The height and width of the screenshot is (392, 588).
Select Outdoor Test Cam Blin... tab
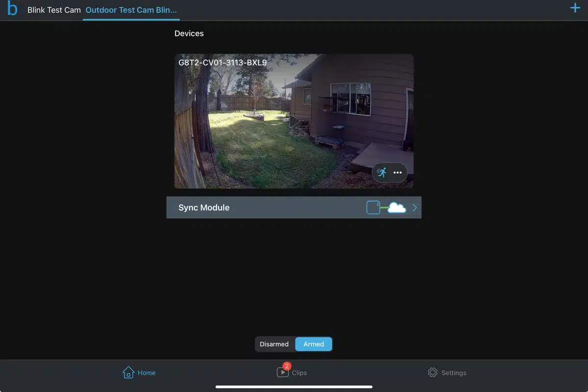pyautogui.click(x=131, y=10)
